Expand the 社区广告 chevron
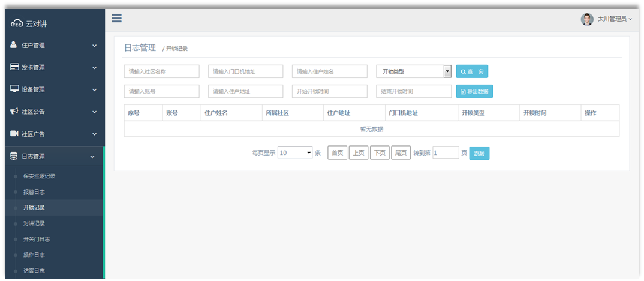The height and width of the screenshot is (281, 644). click(95, 134)
